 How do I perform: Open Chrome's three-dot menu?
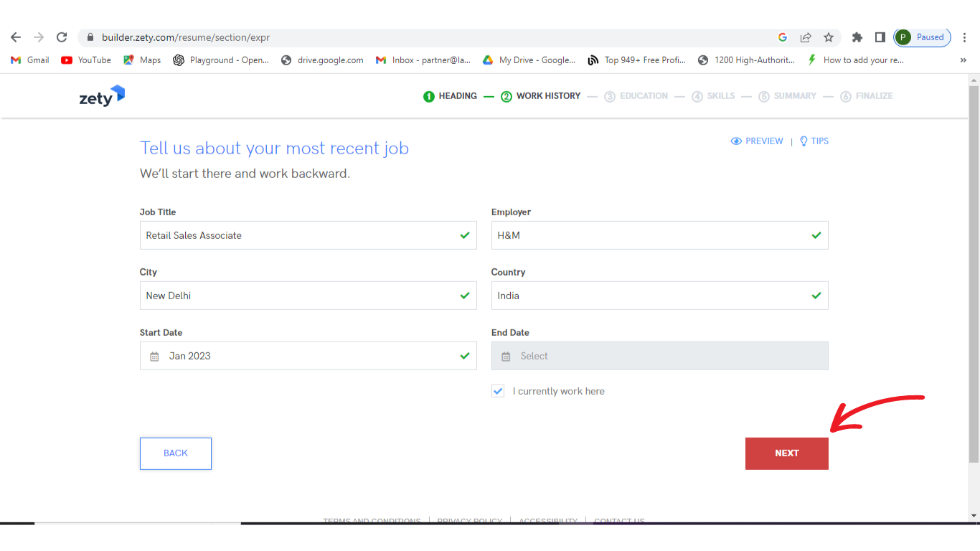[x=965, y=37]
